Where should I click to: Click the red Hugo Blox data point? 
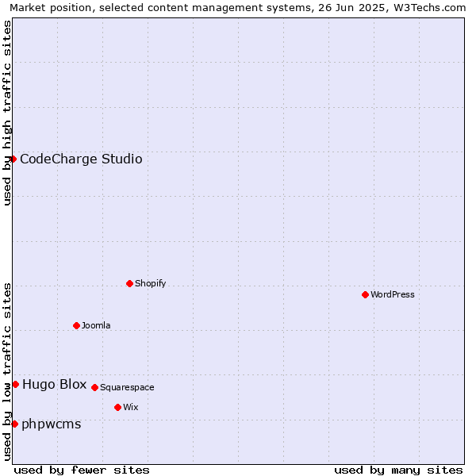[x=16, y=384]
